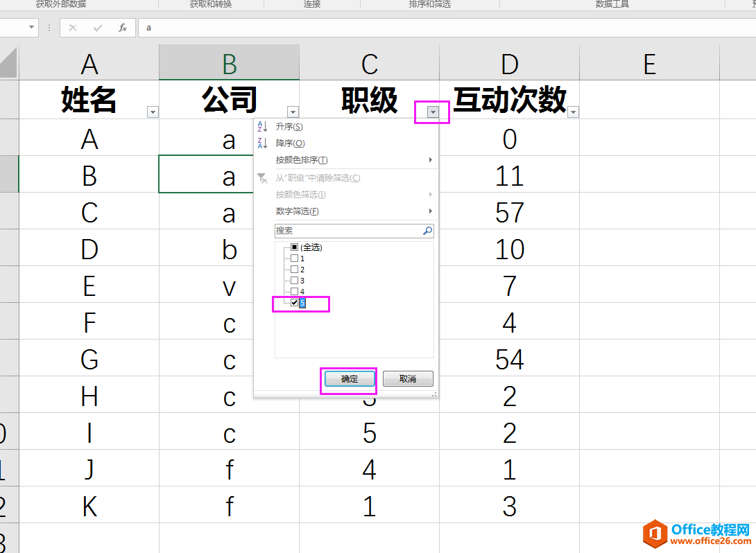Open the 互动次数 column filter dropdown
The width and height of the screenshot is (756, 553).
[x=574, y=112]
